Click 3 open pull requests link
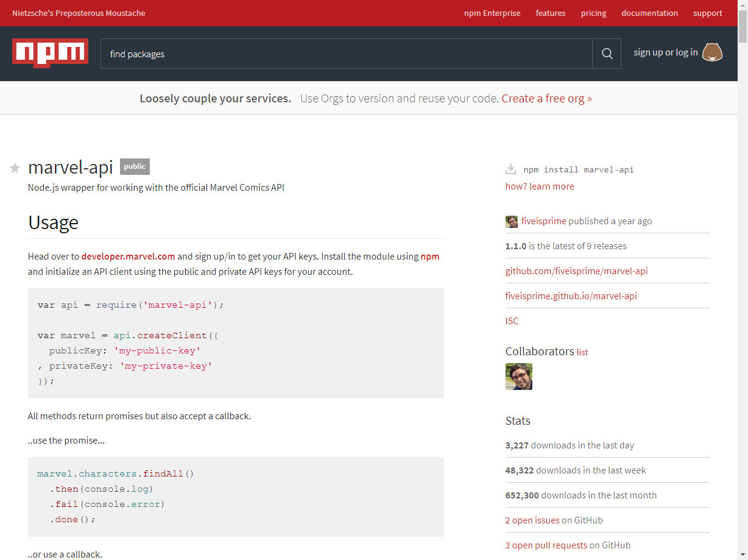 point(546,545)
